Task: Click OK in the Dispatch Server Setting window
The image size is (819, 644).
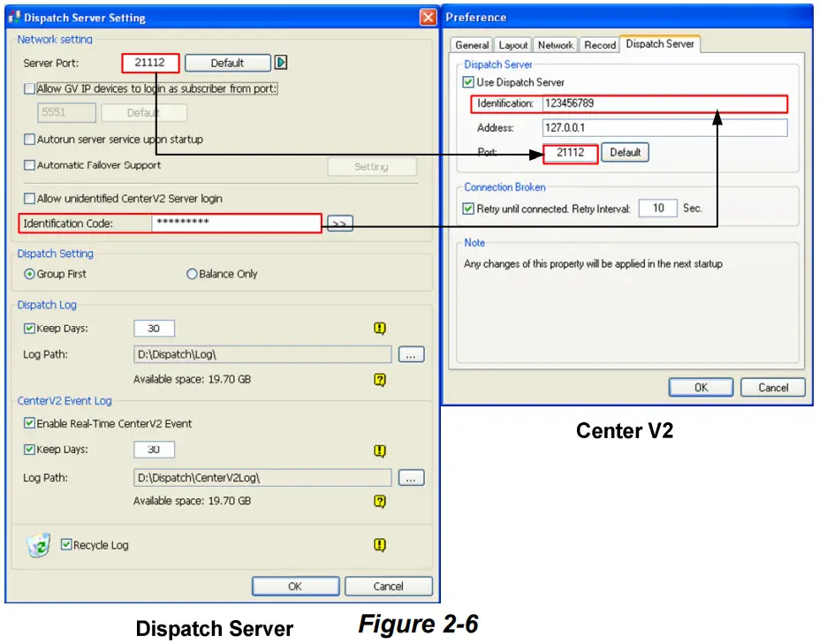Action: (295, 586)
